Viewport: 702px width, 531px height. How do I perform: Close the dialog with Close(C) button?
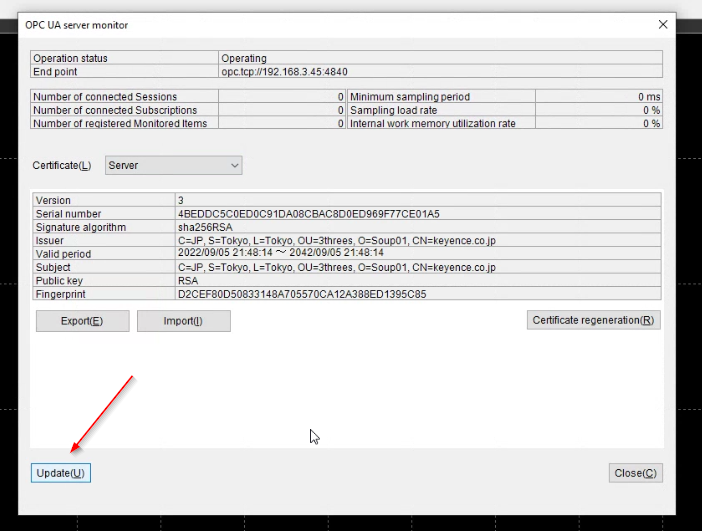635,473
